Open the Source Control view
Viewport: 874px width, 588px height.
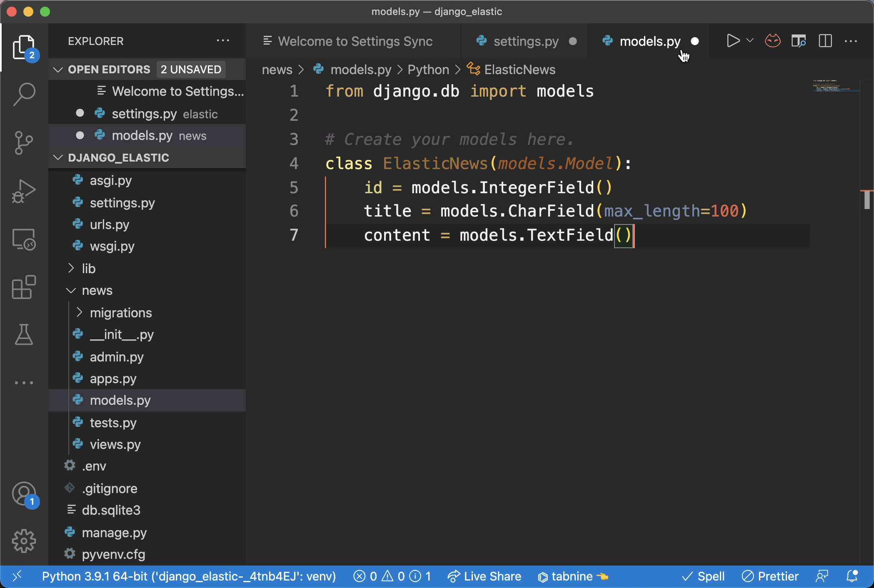point(24,142)
